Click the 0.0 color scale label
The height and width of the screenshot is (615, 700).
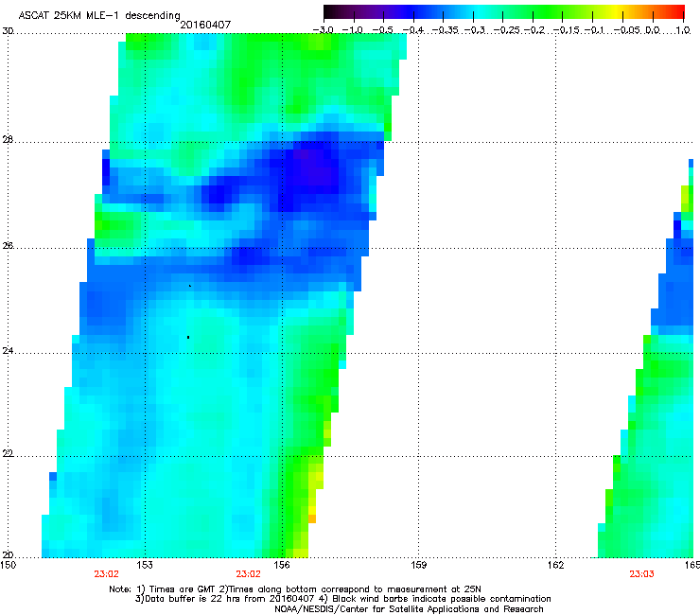click(x=653, y=30)
